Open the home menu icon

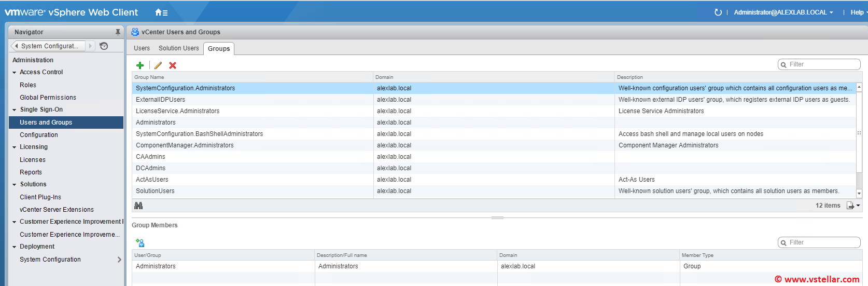tap(161, 12)
